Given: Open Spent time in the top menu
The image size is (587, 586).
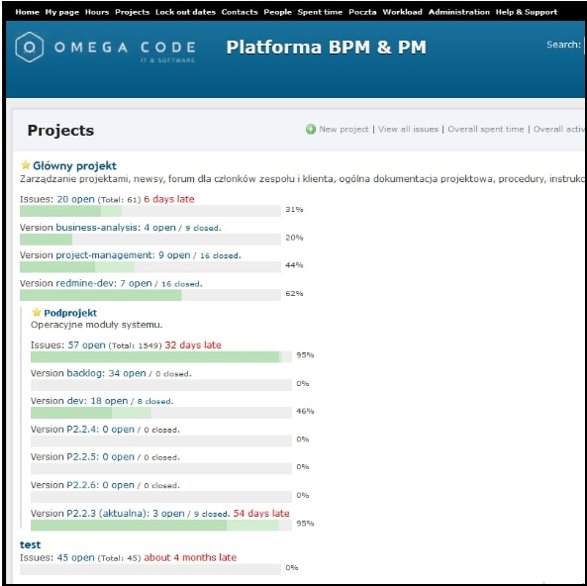Looking at the screenshot, I should pos(320,12).
